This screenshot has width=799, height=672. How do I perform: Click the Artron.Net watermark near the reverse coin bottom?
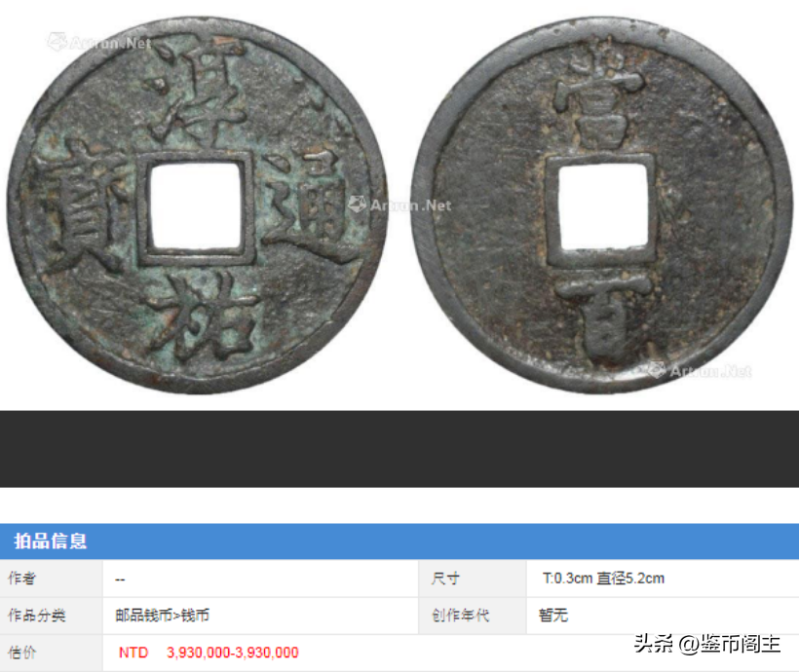tap(700, 371)
